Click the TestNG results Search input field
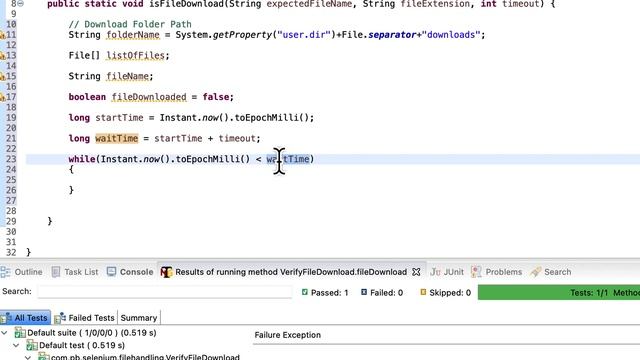The height and width of the screenshot is (360, 640). pyautogui.click(x=165, y=292)
